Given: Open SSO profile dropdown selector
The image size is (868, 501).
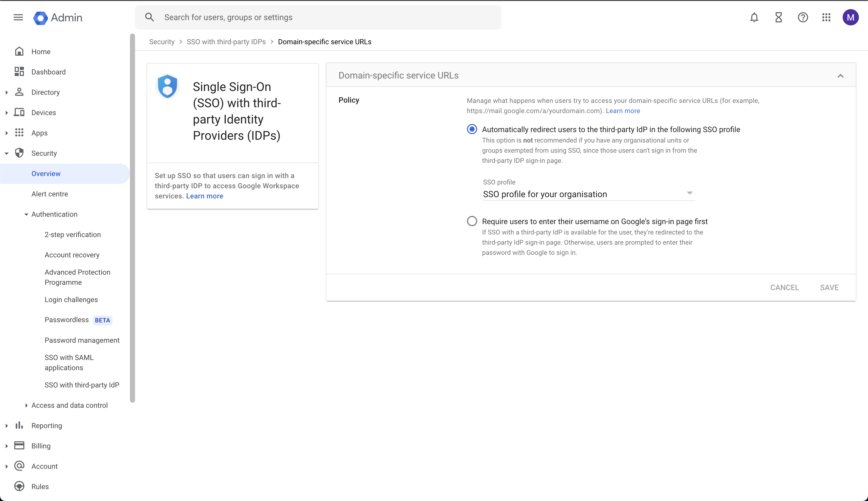Looking at the screenshot, I should (587, 194).
